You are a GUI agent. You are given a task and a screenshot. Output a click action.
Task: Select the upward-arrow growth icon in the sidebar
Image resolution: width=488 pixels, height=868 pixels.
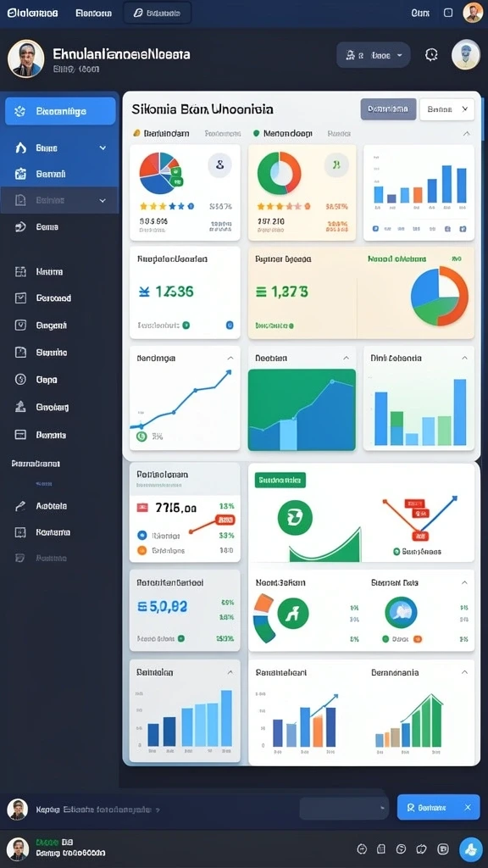click(x=20, y=407)
